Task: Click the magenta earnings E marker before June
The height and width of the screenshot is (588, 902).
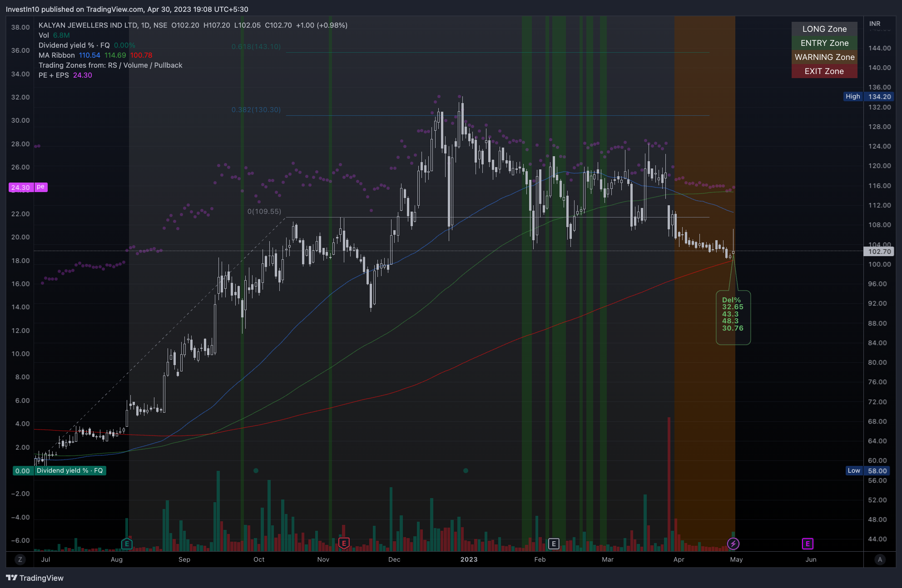Action: click(x=808, y=544)
